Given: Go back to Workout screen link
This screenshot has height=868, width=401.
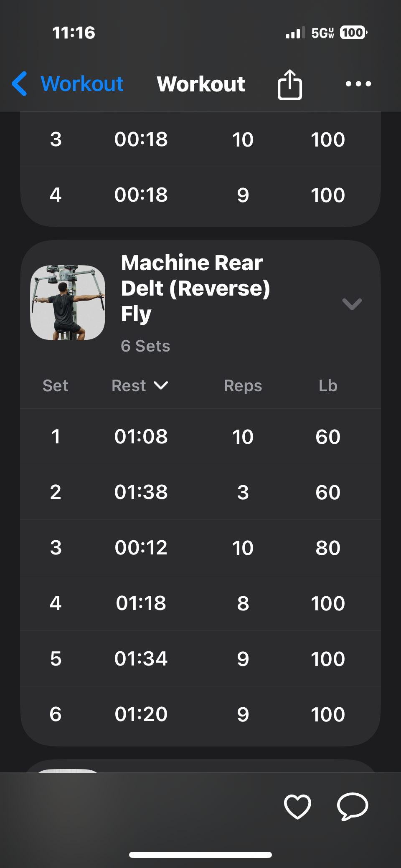Looking at the screenshot, I should tap(82, 84).
